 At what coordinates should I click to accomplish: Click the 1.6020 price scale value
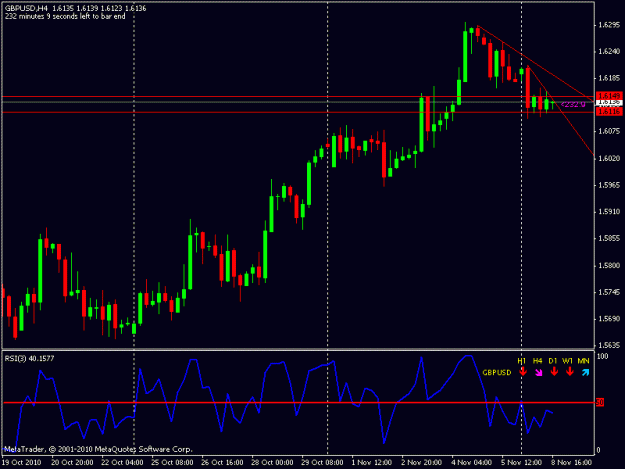point(609,158)
